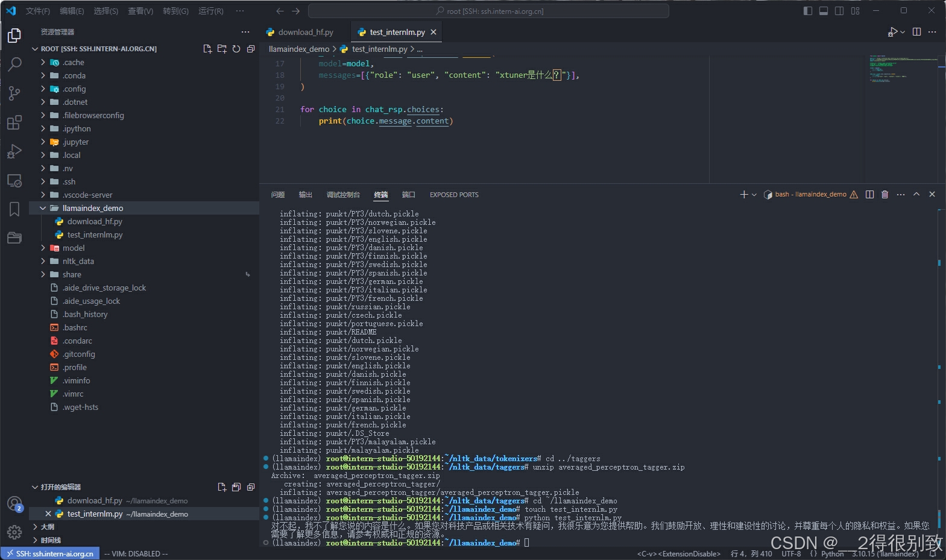Toggle secondary side bar visibility
Screen dimensions: 946x560
point(839,11)
